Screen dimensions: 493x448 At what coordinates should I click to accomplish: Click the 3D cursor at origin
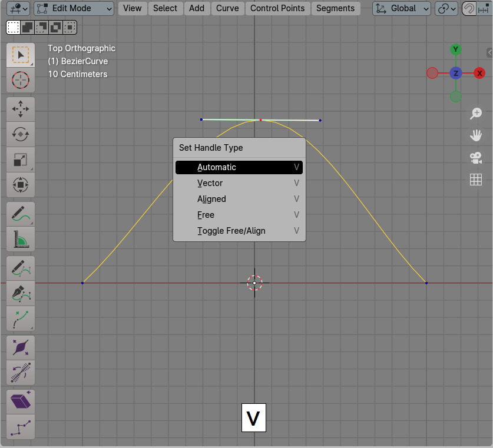(x=254, y=283)
